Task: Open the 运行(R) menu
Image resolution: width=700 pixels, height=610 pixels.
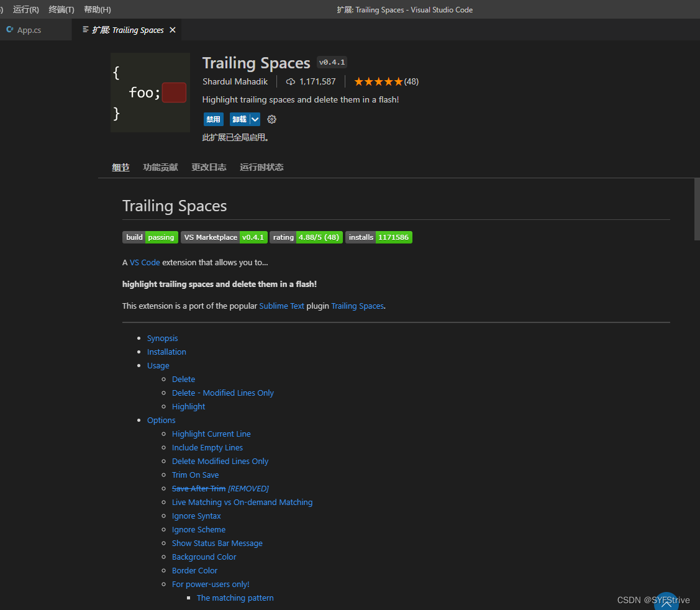Action: 26,9
